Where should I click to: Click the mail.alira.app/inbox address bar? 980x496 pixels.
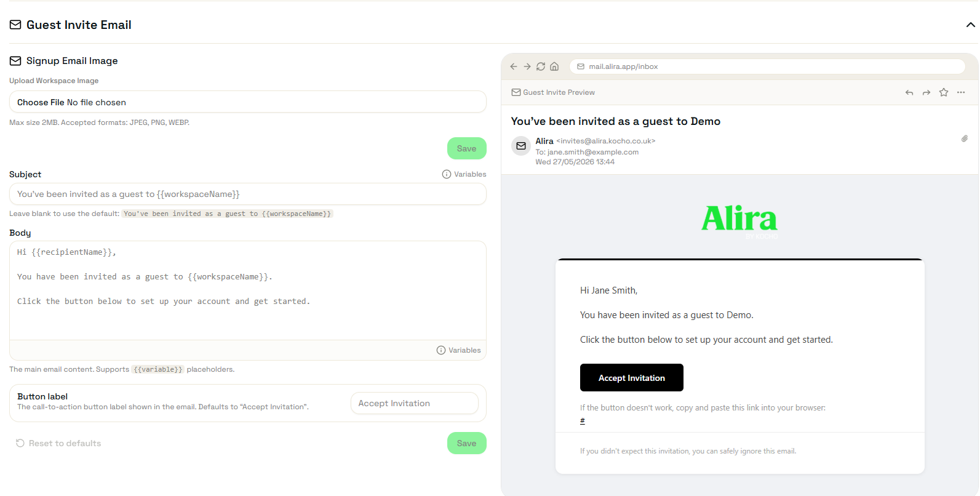tap(767, 66)
